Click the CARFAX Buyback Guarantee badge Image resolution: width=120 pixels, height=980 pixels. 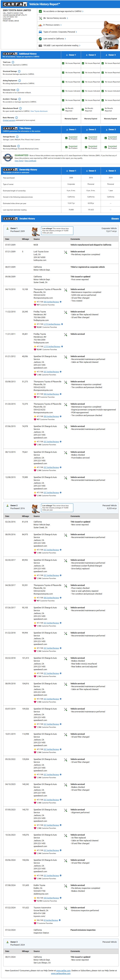(x=8, y=158)
